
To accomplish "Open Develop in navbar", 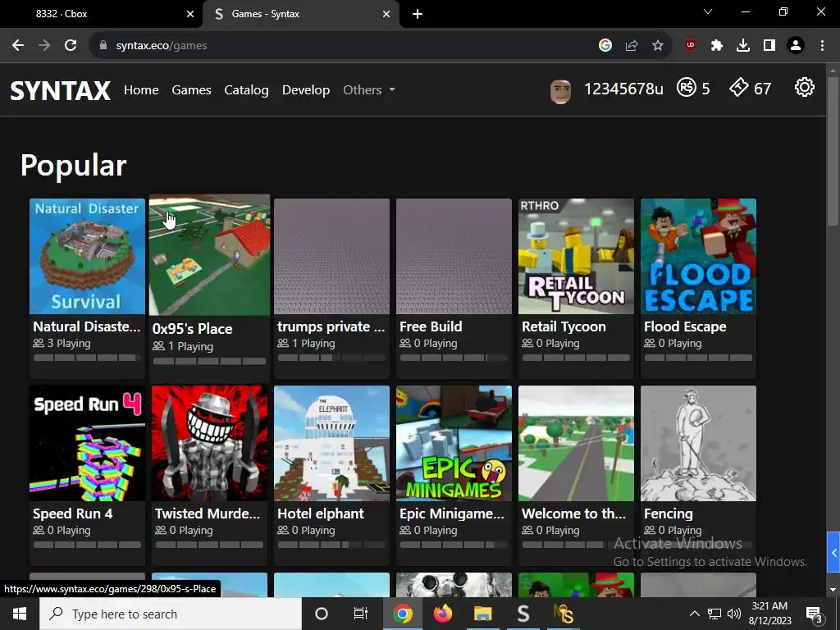I will point(306,89).
